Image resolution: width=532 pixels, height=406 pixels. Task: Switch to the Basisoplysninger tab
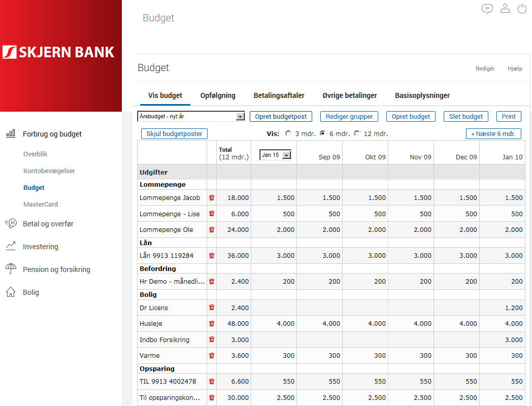point(422,95)
